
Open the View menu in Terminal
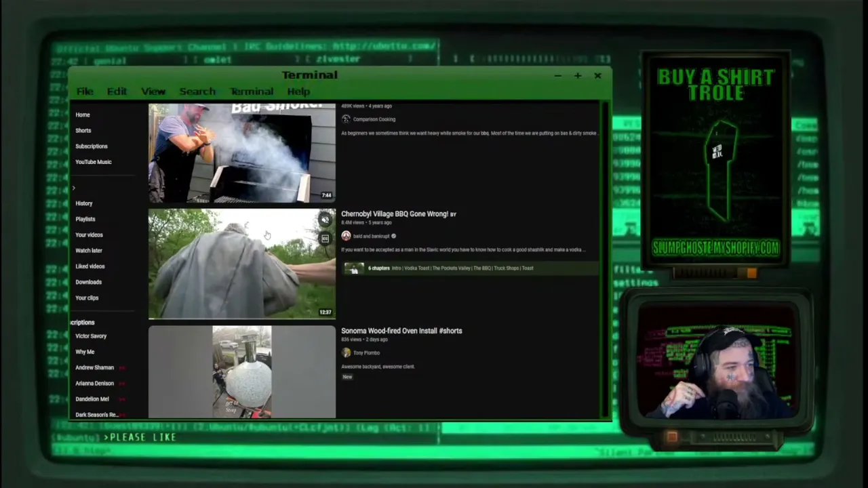coord(153,91)
